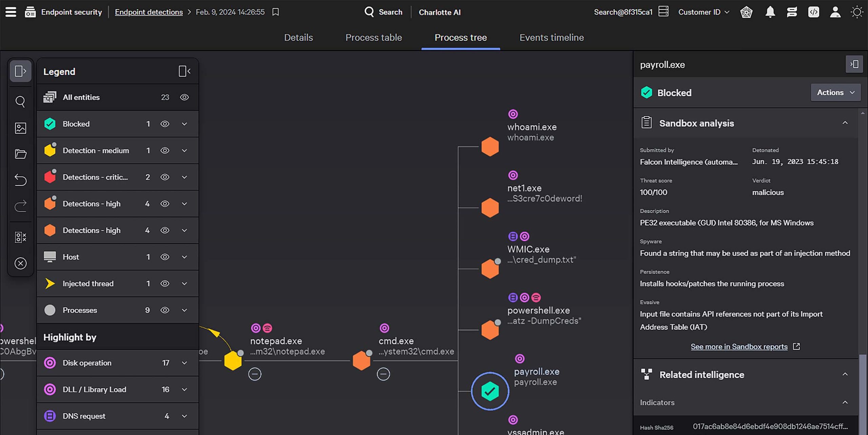The height and width of the screenshot is (435, 868).
Task: Collapse the Indicators subsection
Action: [845, 402]
